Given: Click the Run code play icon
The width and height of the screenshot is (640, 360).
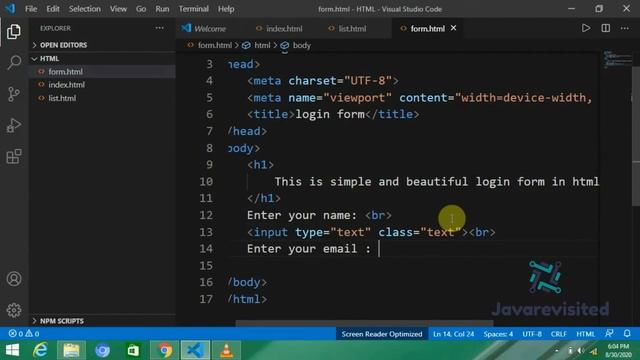Looking at the screenshot, I should pyautogui.click(x=586, y=28).
